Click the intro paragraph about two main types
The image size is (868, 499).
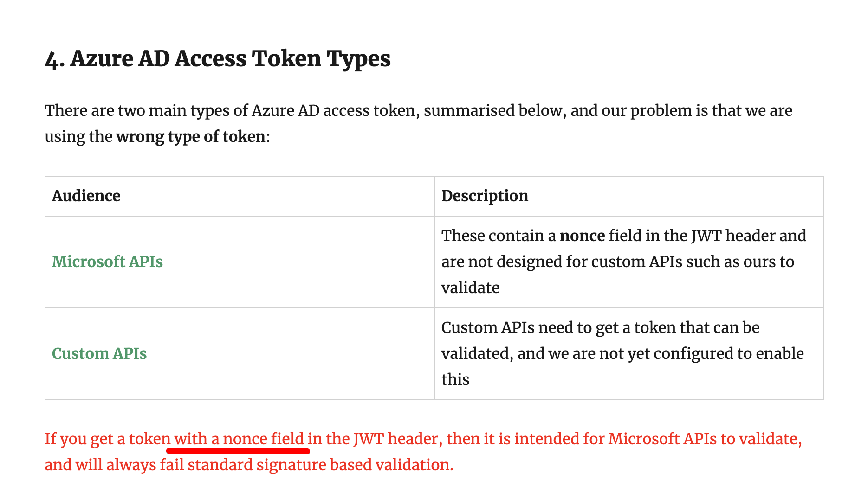point(418,123)
